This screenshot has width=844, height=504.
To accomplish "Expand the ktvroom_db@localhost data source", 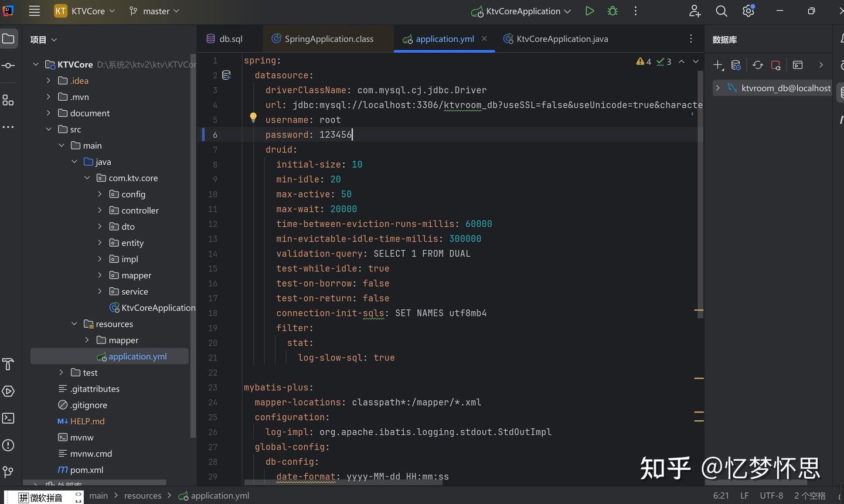I will pyautogui.click(x=717, y=88).
